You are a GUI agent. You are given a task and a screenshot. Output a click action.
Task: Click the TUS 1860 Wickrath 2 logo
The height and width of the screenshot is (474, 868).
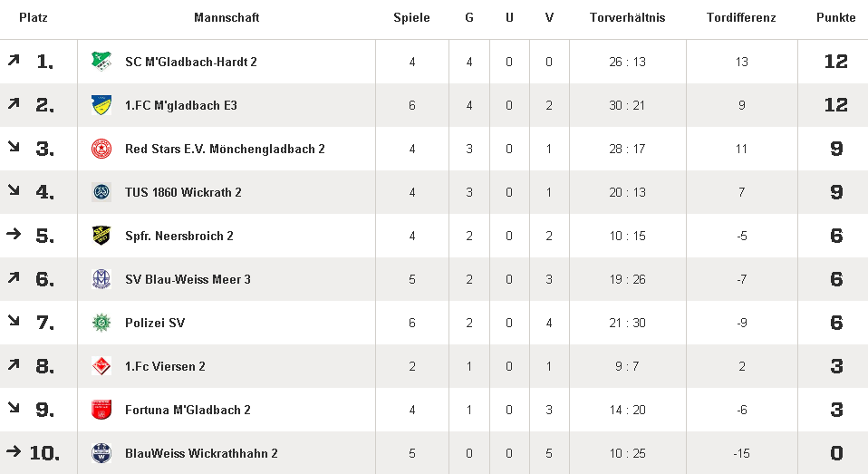tap(101, 192)
